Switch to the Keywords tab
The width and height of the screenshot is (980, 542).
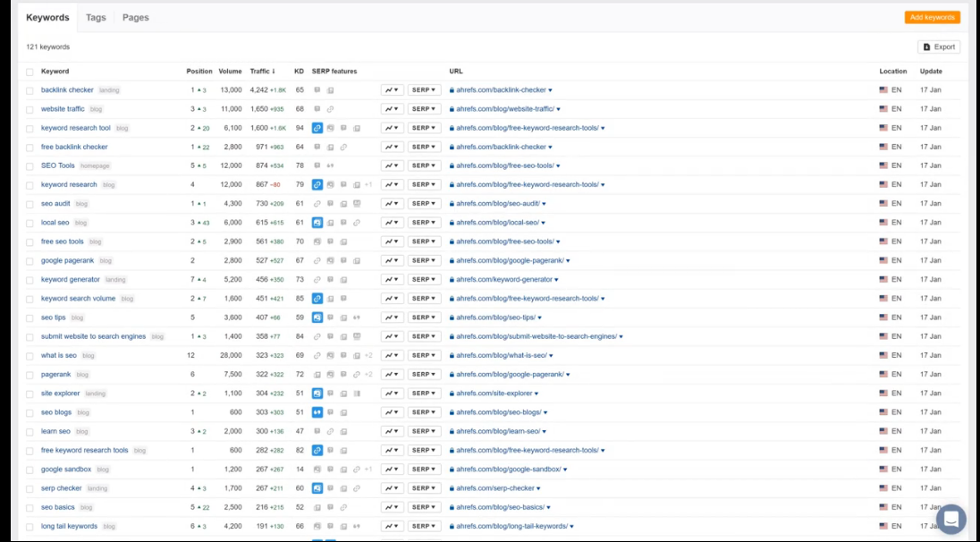pyautogui.click(x=47, y=18)
